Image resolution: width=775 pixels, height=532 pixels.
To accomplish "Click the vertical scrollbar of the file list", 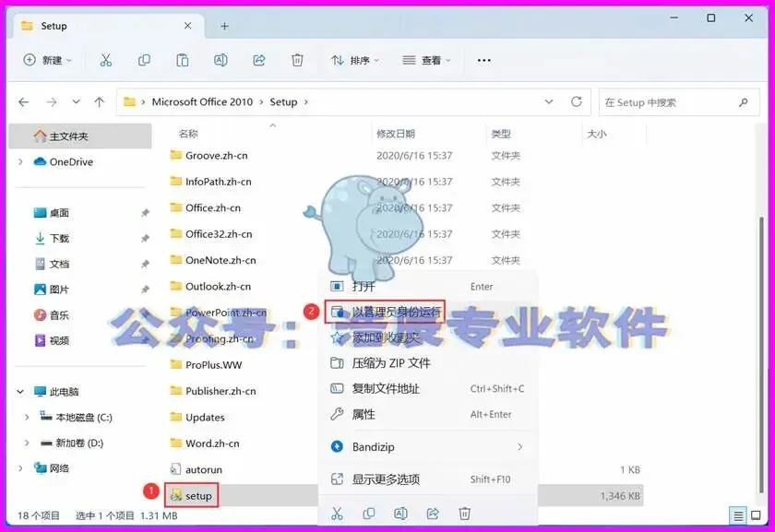I will click(x=762, y=354).
